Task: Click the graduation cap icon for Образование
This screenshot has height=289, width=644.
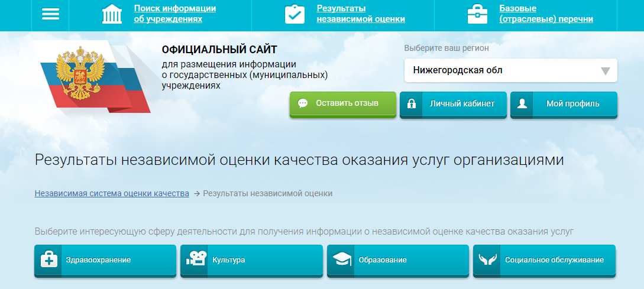Action: pyautogui.click(x=342, y=259)
